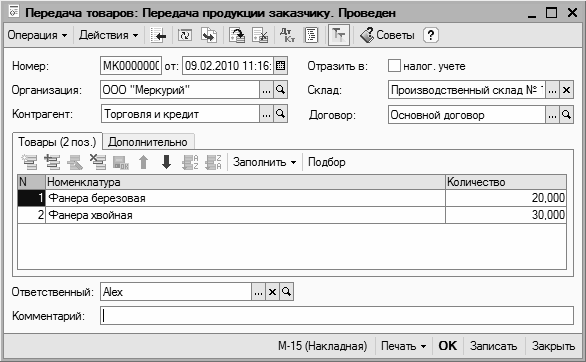This screenshot has height=362, width=586.
Task: Select the Фанера хвойная row
Action: pyautogui.click(x=292, y=215)
